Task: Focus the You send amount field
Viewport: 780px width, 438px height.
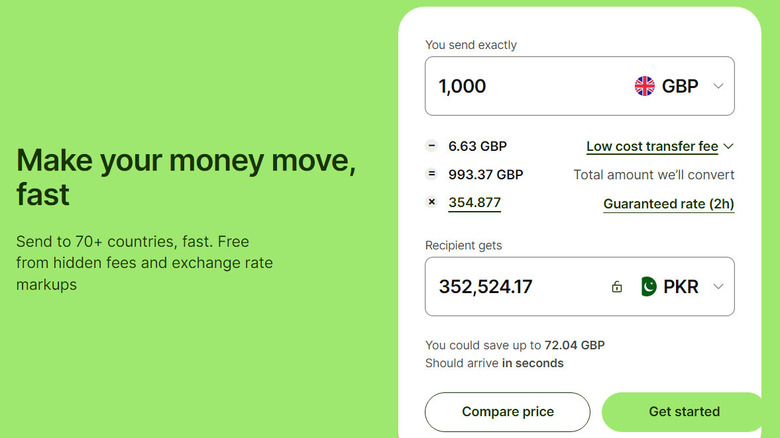Action: pyautogui.click(x=520, y=86)
